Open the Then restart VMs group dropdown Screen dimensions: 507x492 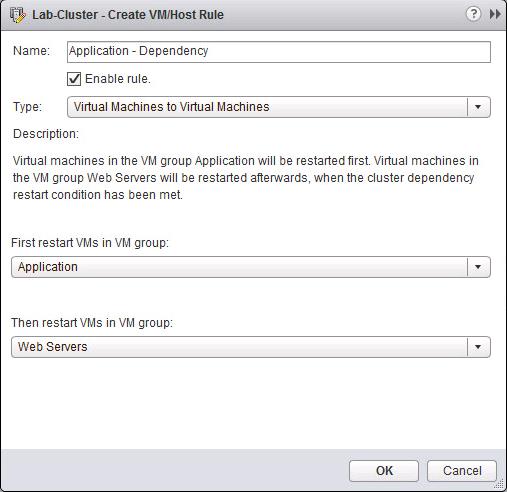251,347
